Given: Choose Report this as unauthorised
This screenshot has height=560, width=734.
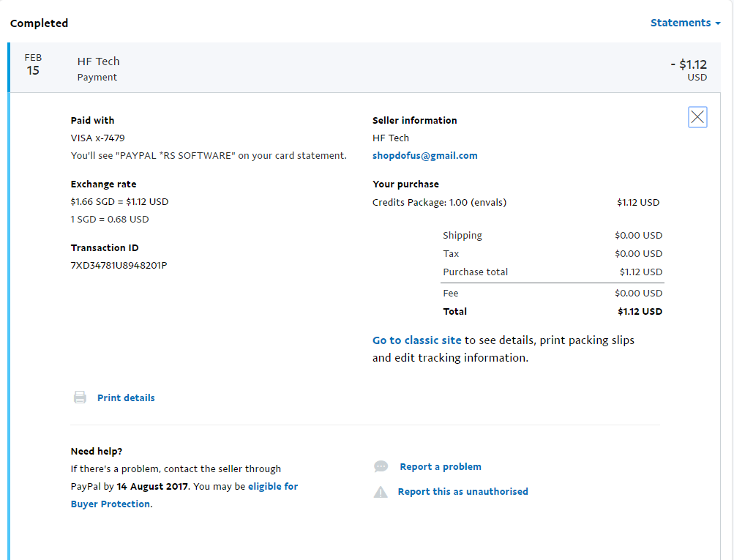Looking at the screenshot, I should [x=463, y=492].
